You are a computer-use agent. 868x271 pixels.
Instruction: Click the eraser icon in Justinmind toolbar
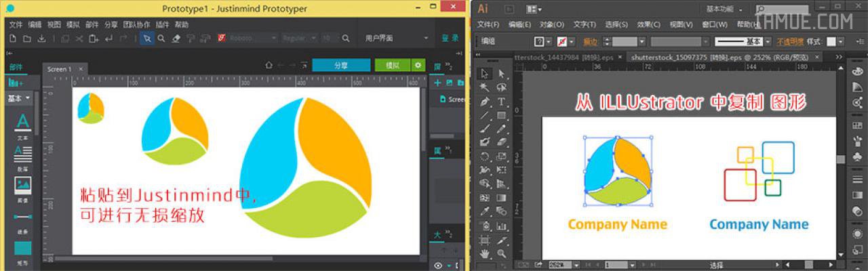click(x=176, y=39)
